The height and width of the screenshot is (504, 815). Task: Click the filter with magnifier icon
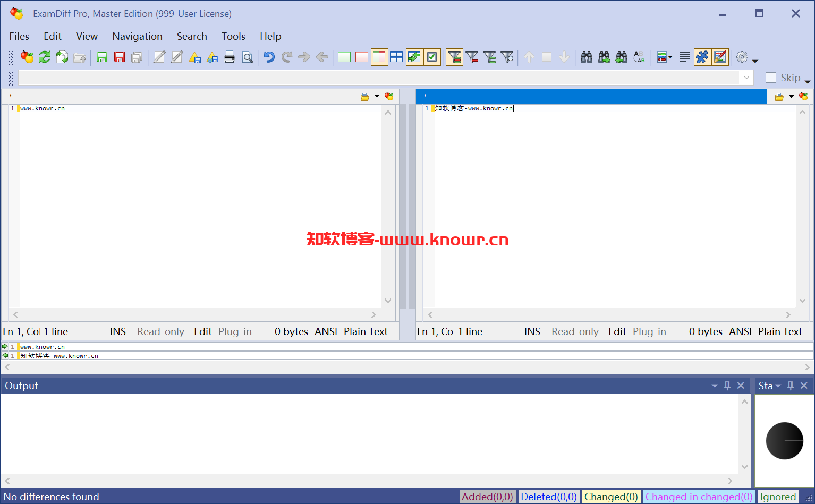pos(507,57)
